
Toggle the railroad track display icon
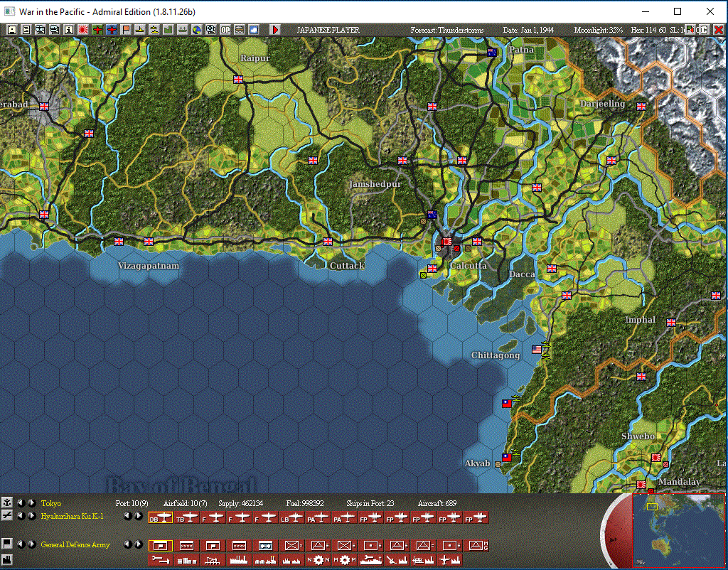(239, 30)
